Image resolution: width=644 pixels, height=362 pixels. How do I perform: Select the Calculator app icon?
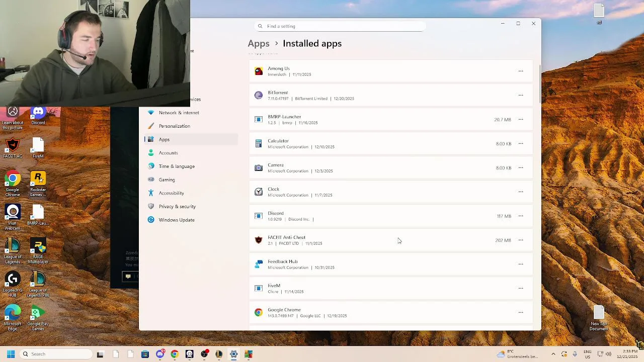[x=259, y=144]
